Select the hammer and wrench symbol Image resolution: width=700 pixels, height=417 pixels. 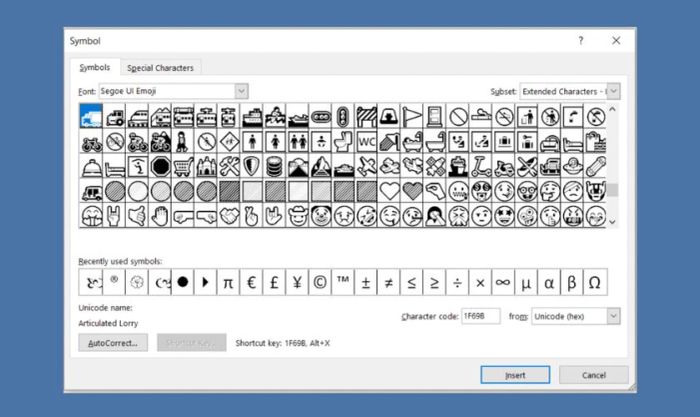click(229, 166)
